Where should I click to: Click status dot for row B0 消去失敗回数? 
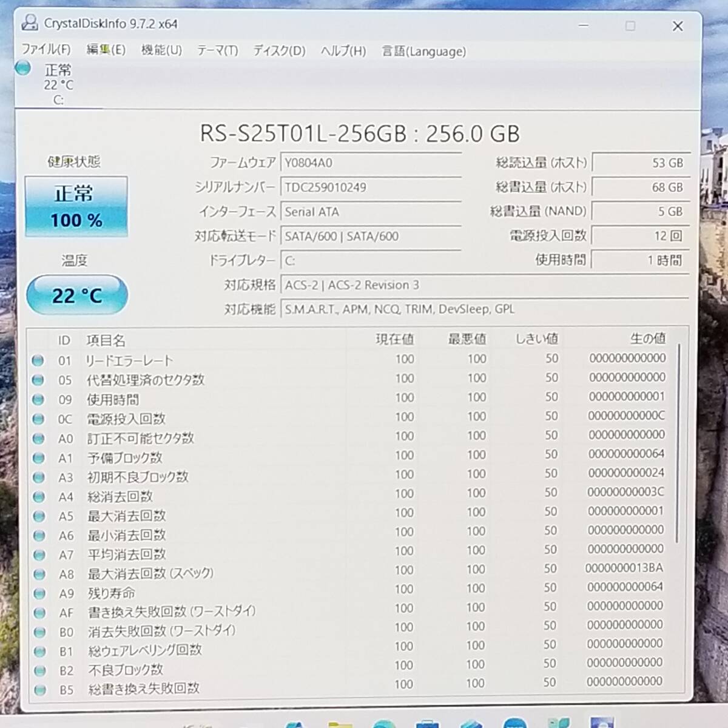[x=39, y=632]
